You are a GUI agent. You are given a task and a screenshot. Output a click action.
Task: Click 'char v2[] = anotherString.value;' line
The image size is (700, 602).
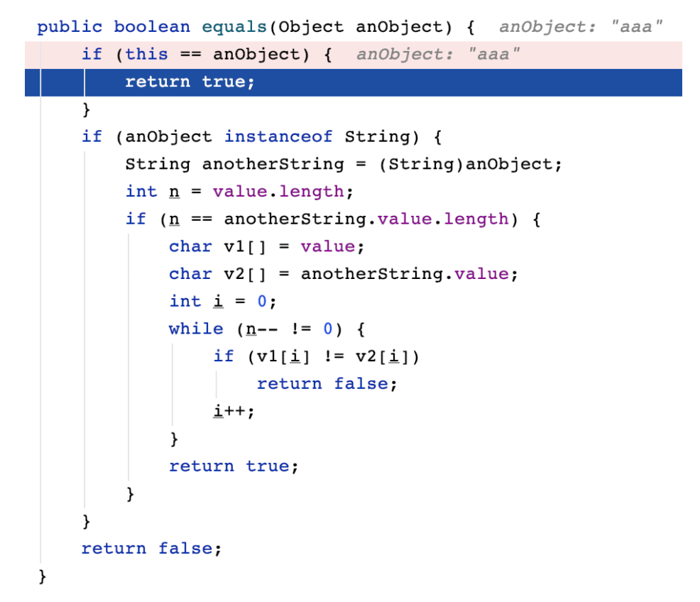344,274
